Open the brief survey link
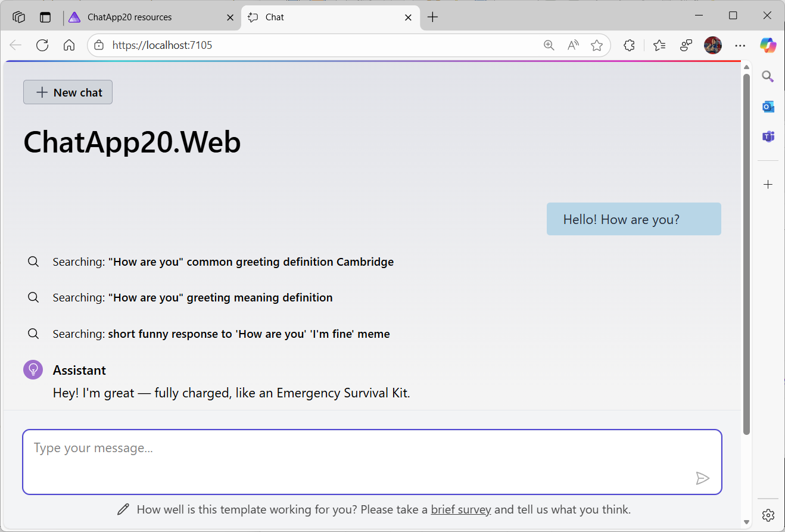Viewport: 785px width, 532px height. click(x=461, y=509)
